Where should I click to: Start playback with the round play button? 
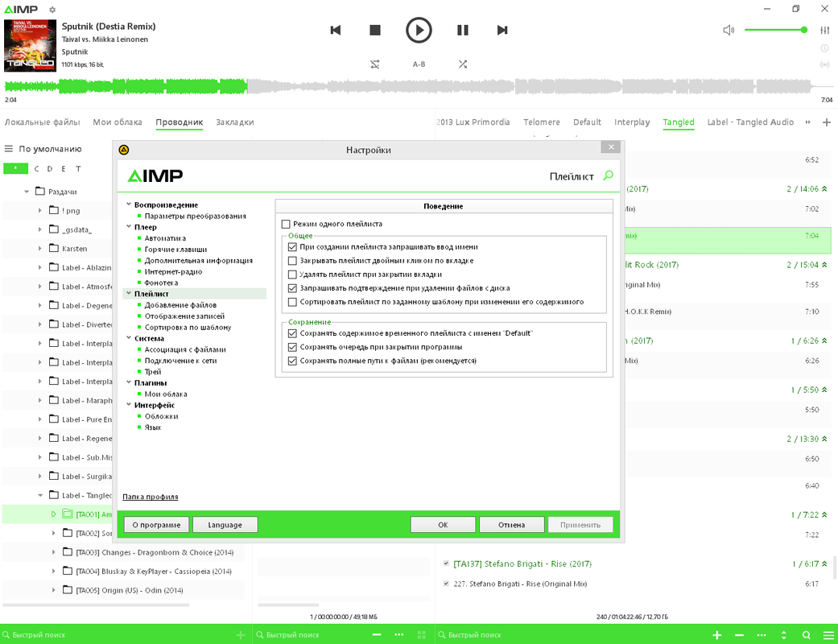point(419,30)
